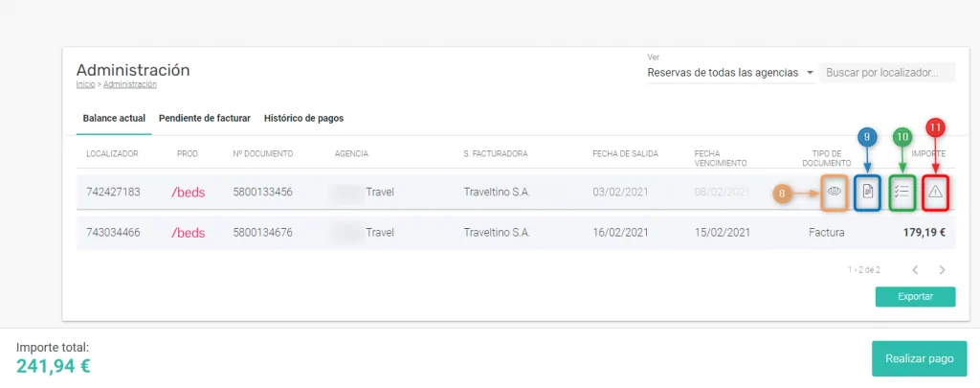The height and width of the screenshot is (388, 980).
Task: Click /beds product logo in first row
Action: [x=188, y=193]
